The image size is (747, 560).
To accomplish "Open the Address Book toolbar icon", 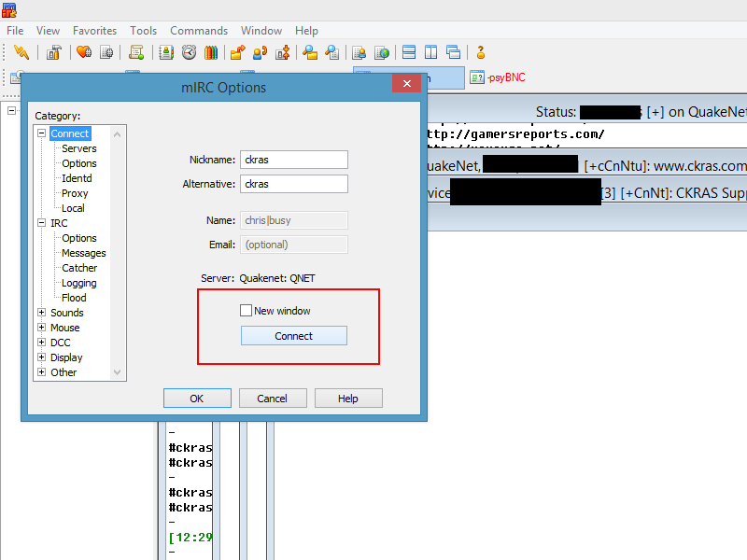I will [x=166, y=52].
